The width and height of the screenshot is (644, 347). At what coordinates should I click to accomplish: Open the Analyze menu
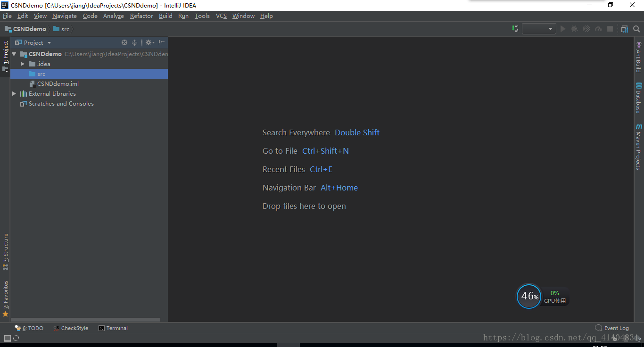[114, 16]
